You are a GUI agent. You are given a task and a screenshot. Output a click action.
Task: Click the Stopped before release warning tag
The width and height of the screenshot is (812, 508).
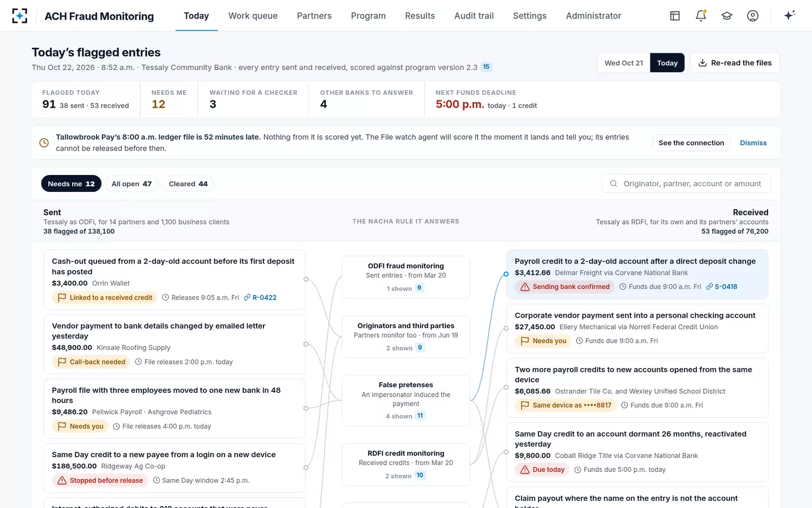(x=100, y=480)
